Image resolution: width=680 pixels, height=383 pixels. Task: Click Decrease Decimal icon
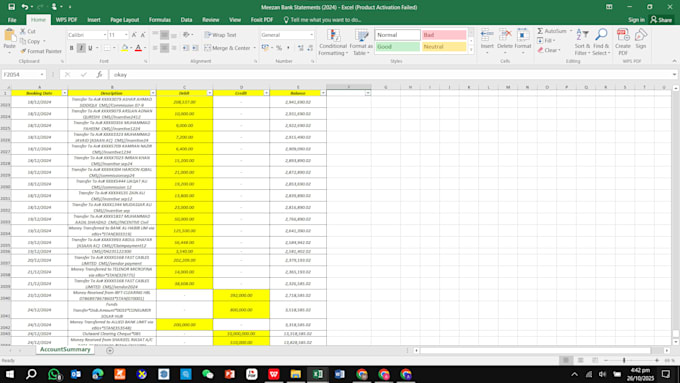point(310,48)
